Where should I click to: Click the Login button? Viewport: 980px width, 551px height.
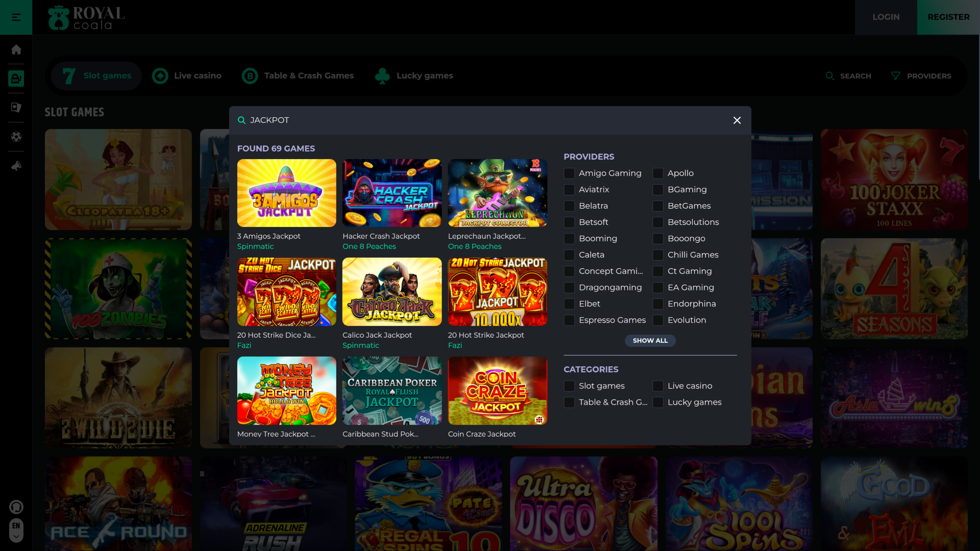[x=886, y=17]
